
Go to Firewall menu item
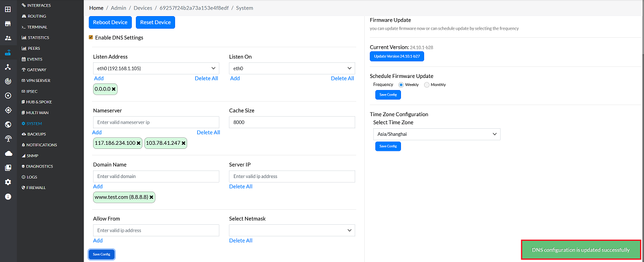tap(36, 188)
